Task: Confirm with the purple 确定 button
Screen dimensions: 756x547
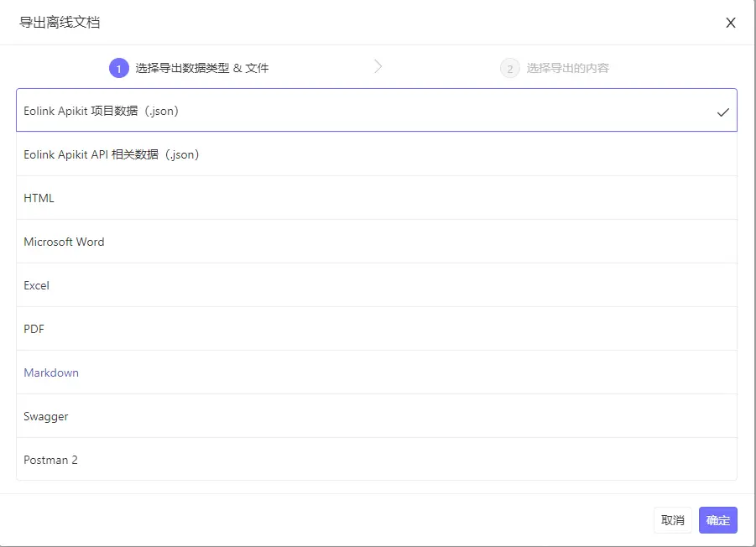Action: [x=718, y=520]
